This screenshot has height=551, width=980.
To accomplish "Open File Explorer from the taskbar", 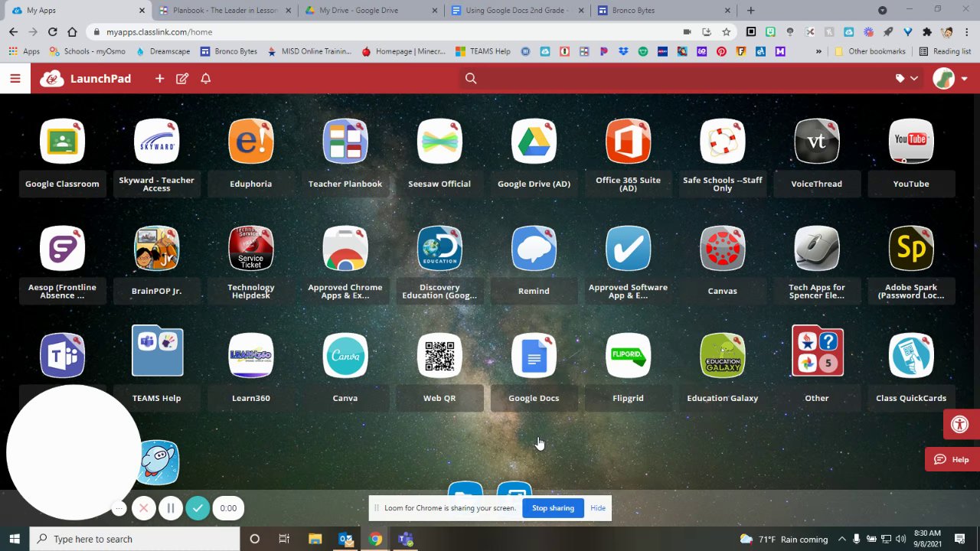I will tap(315, 539).
